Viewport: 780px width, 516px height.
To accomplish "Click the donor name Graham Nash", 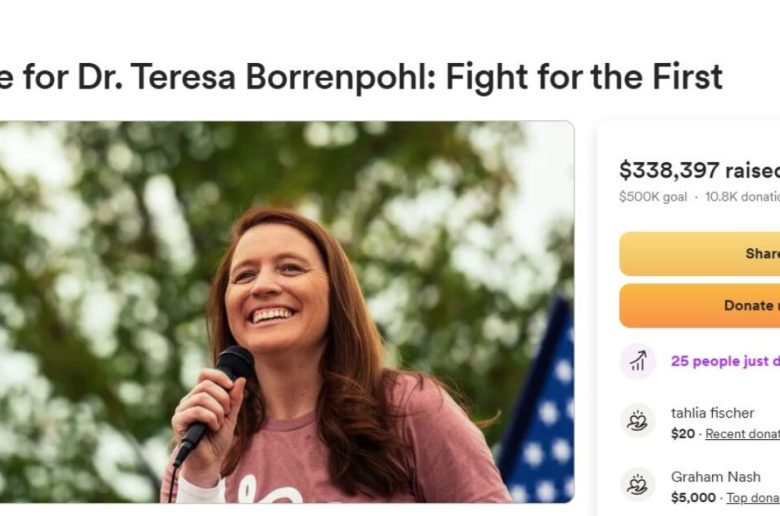I will [716, 477].
